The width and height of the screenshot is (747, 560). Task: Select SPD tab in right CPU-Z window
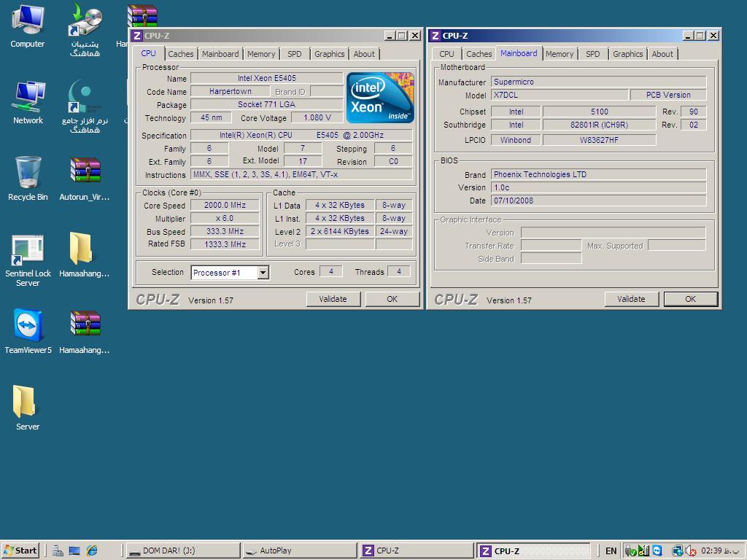[592, 54]
